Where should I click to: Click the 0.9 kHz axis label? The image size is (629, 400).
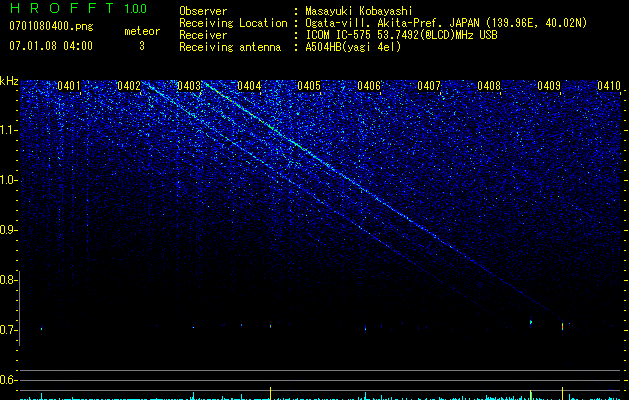(x=8, y=230)
